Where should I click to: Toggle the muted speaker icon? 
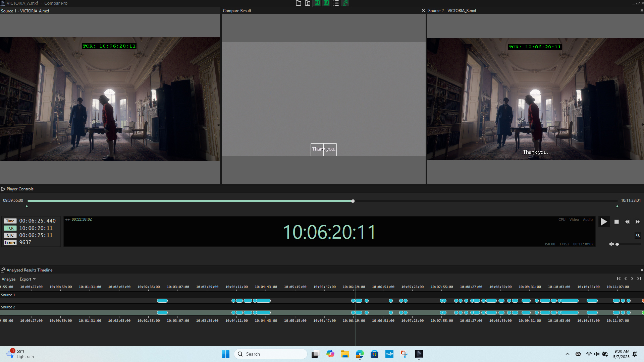click(x=611, y=244)
